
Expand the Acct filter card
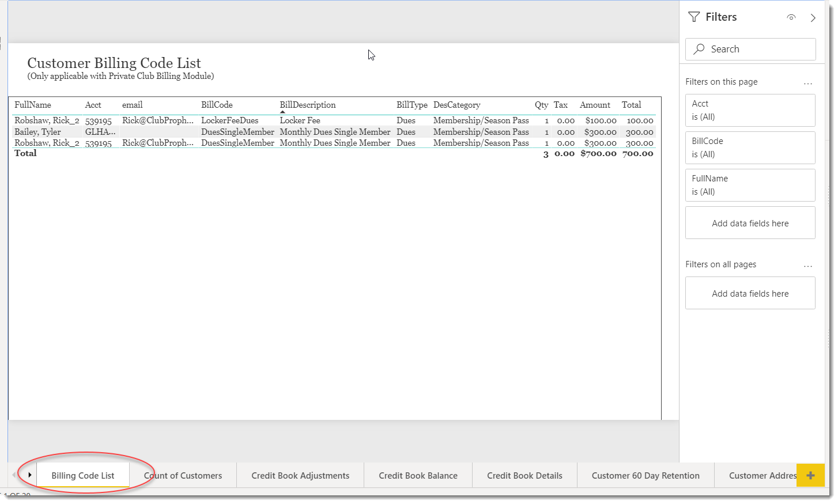point(750,110)
